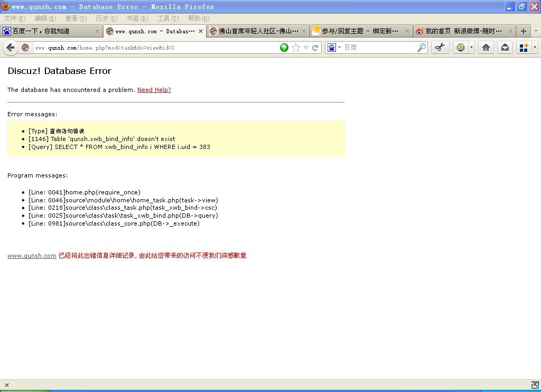Screen dimensions: 541x392
Task: Open the Baidu search engine dropdown
Action: (x=333, y=48)
